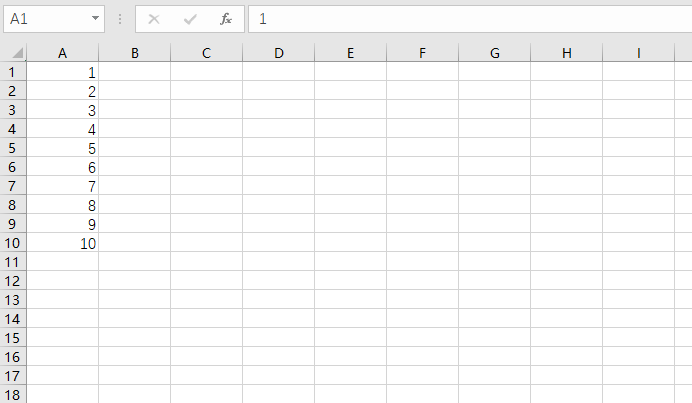
Task: Select column A header
Action: click(62, 53)
